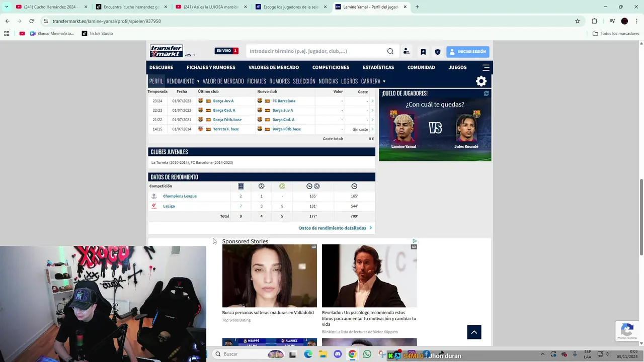The width and height of the screenshot is (644, 362).
Task: Click the assists column green icon
Action: click(282, 186)
